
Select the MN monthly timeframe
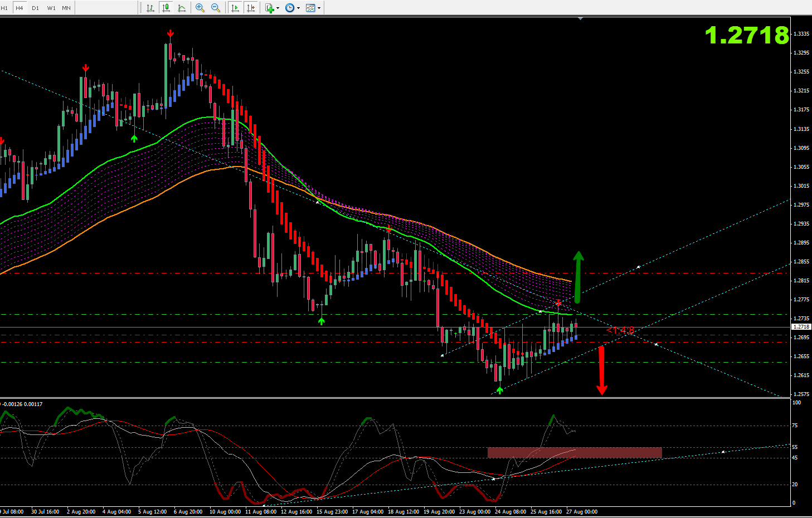pyautogui.click(x=66, y=8)
